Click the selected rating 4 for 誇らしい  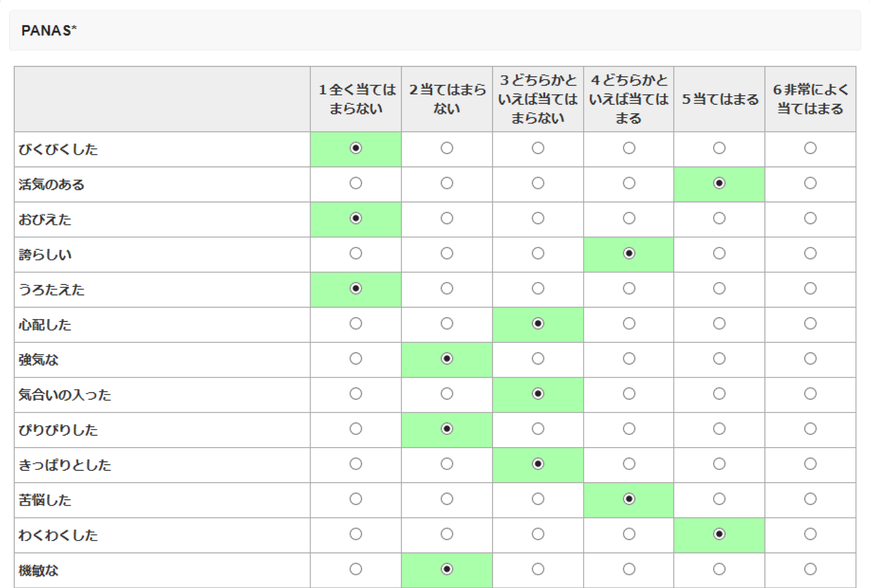[629, 253]
